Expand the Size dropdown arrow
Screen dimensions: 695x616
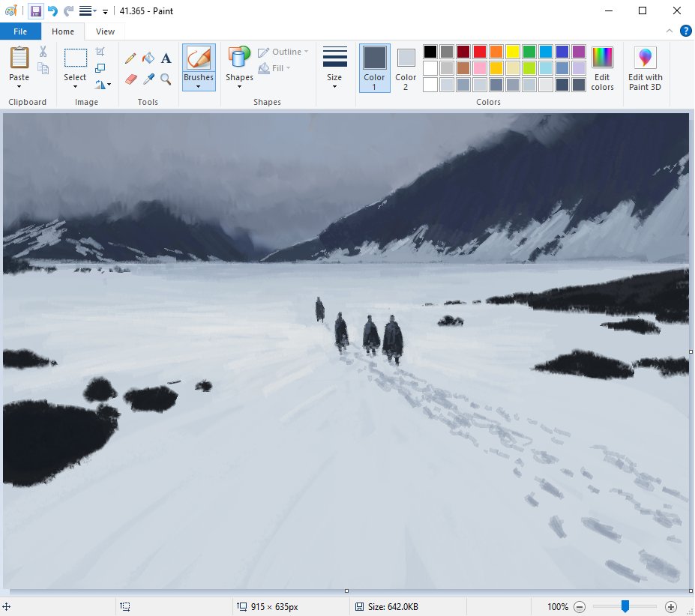[x=334, y=87]
